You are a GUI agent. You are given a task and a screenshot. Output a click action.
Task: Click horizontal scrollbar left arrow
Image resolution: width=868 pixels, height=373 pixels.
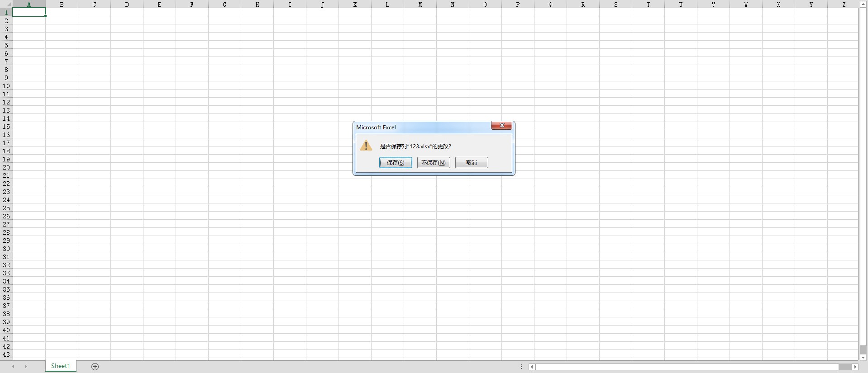tap(532, 367)
